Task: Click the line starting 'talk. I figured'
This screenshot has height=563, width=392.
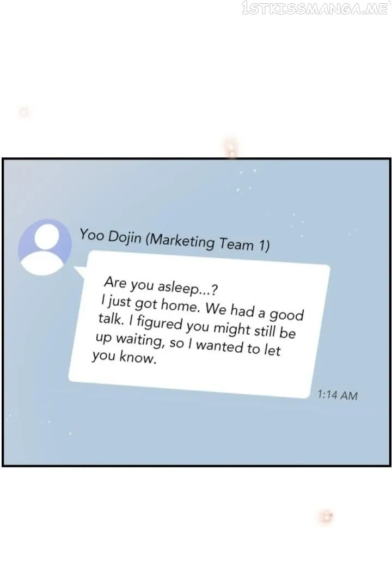Action: click(197, 326)
